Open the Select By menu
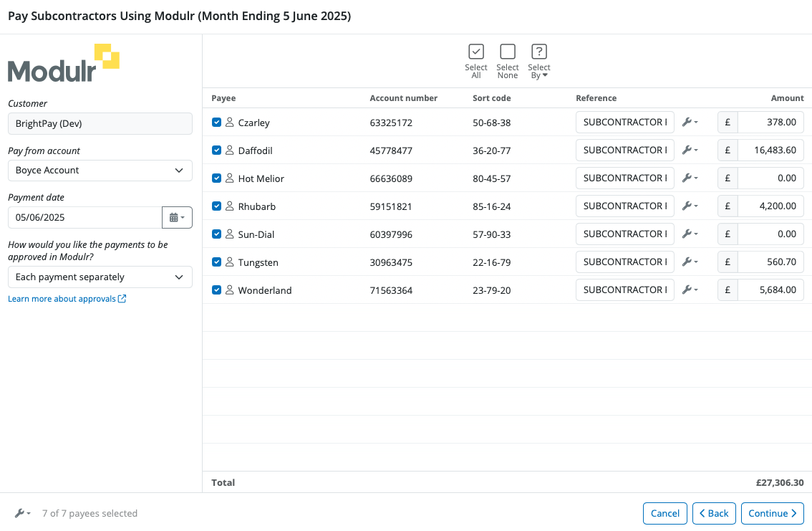Viewport: 812px width, 531px height. [x=539, y=52]
